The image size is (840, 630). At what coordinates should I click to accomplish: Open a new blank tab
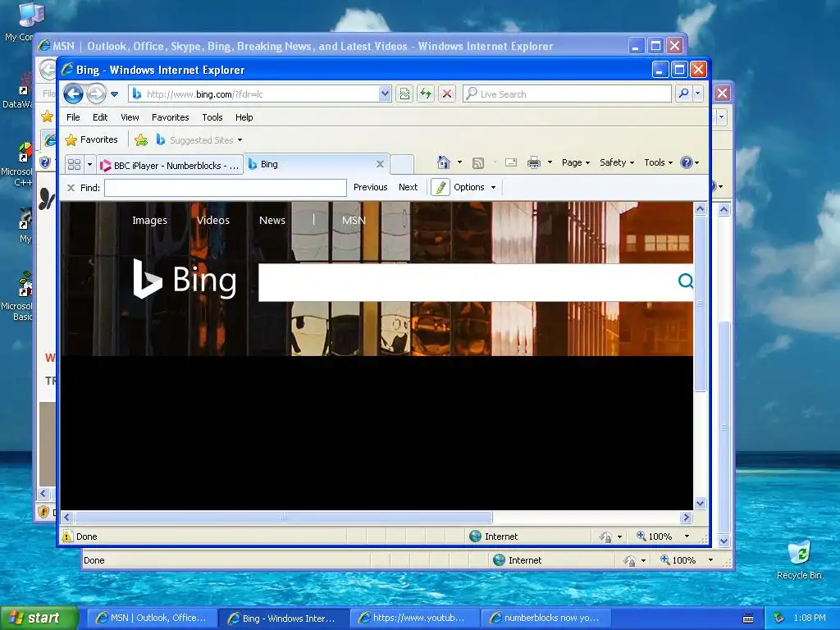[x=401, y=164]
